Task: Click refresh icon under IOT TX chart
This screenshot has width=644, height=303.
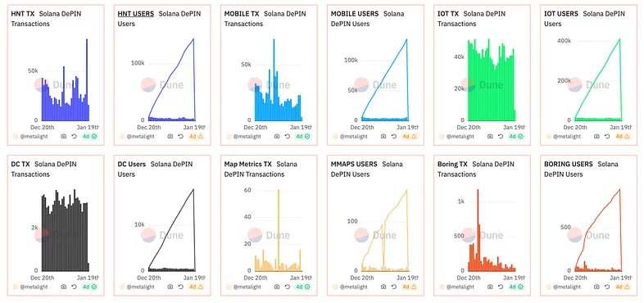Action: pyautogui.click(x=501, y=136)
